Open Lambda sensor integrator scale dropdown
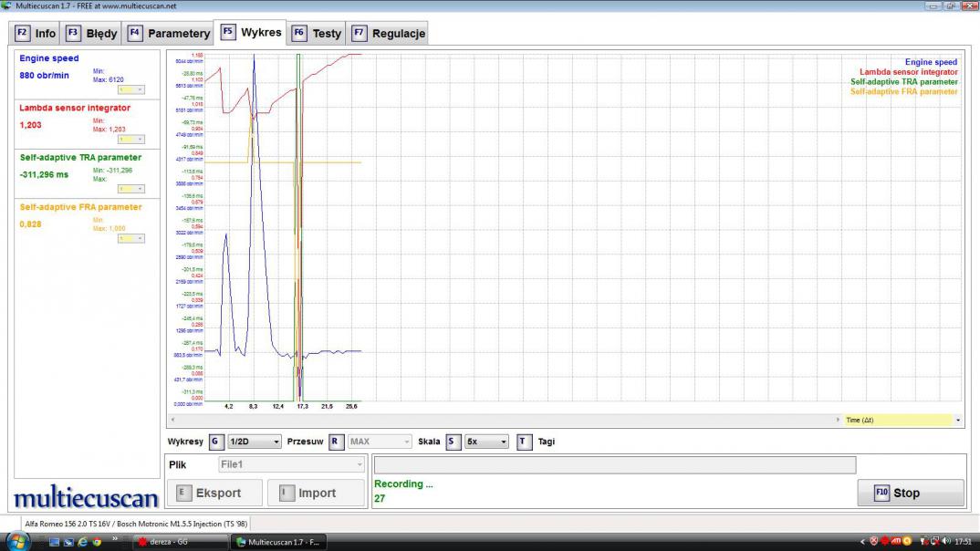 point(131,140)
